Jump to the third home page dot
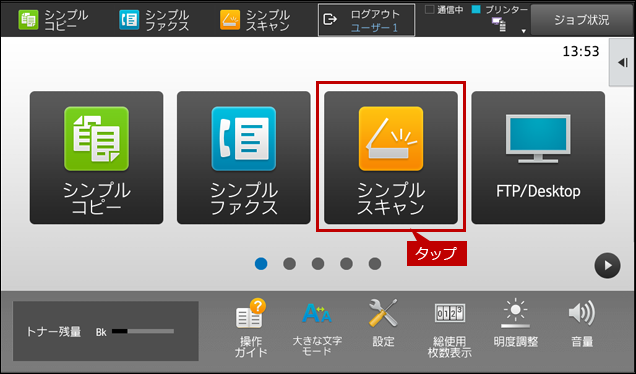Screen dimensions: 636x374 point(318,264)
